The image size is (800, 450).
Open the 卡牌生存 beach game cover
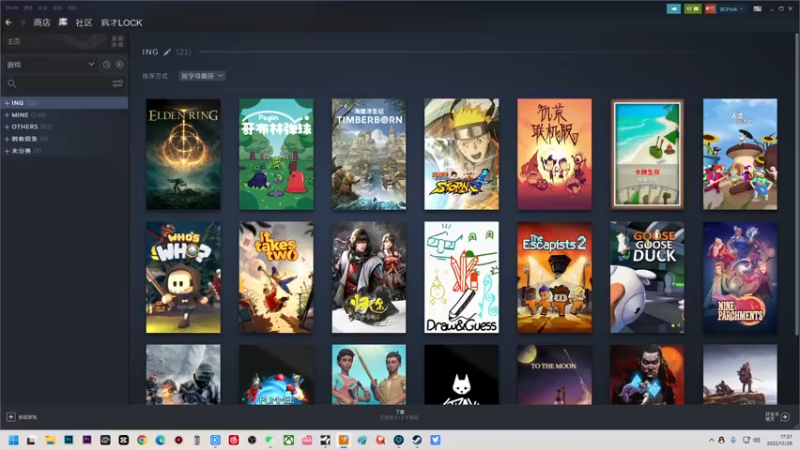click(647, 154)
